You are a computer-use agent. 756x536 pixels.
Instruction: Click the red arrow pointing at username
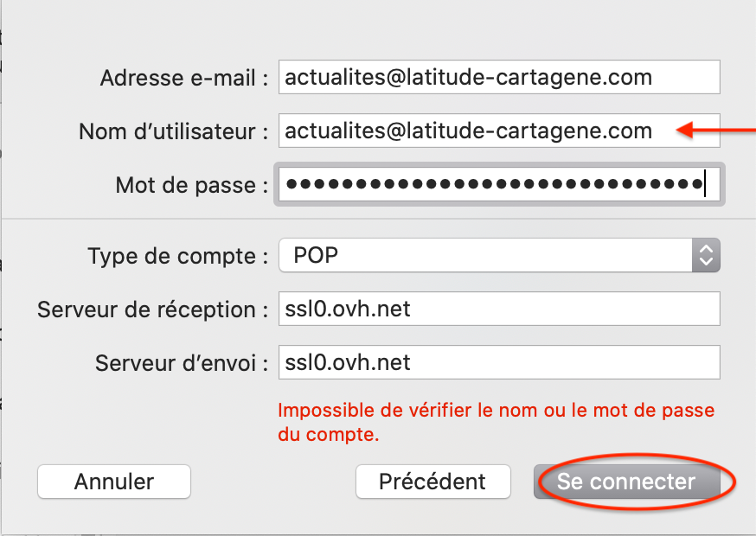coord(716,131)
